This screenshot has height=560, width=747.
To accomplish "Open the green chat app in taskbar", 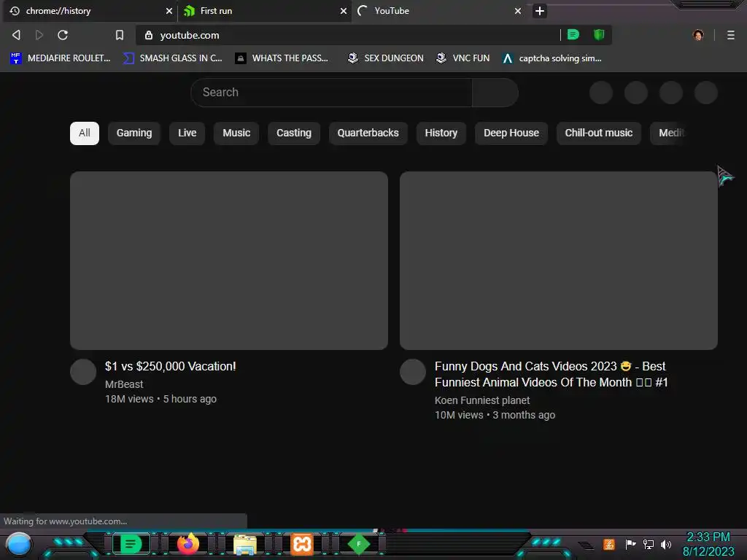I will click(x=131, y=544).
